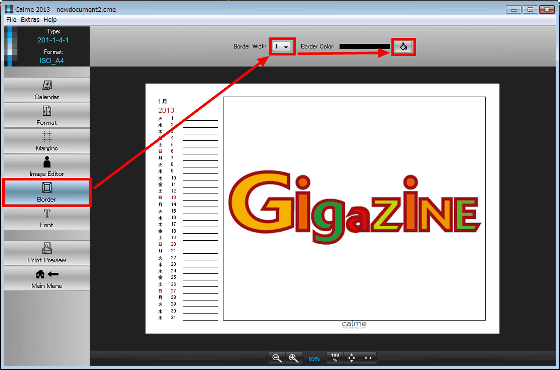The height and width of the screenshot is (370, 560).
Task: Click the ISO_A4 format label
Action: 52,61
